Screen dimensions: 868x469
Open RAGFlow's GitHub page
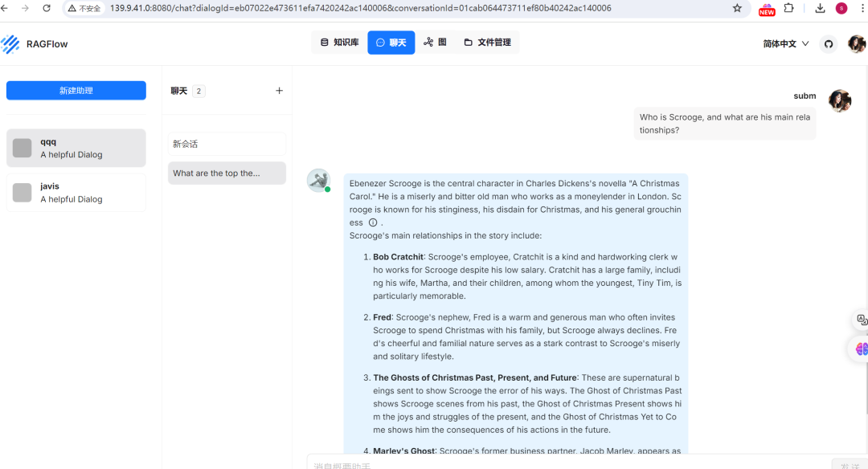click(829, 43)
